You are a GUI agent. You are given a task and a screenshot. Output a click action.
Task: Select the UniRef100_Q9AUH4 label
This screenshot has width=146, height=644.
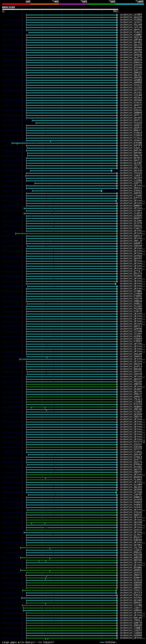(131, 50)
